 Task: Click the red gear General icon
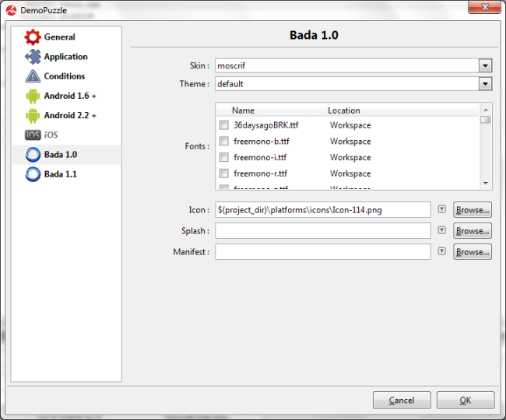(33, 37)
